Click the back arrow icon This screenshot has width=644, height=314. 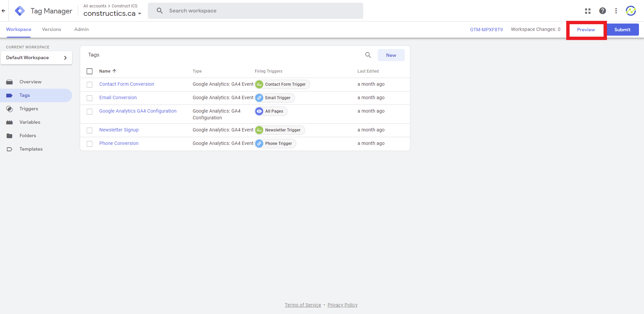coord(4,11)
